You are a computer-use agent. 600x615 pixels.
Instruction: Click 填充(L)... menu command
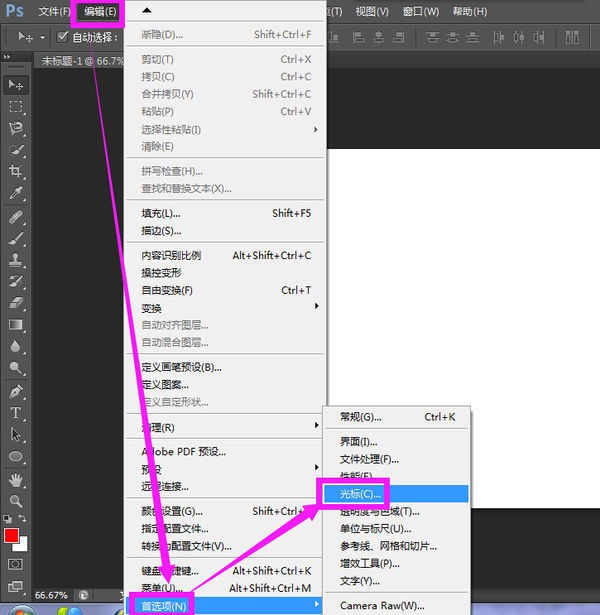(161, 213)
